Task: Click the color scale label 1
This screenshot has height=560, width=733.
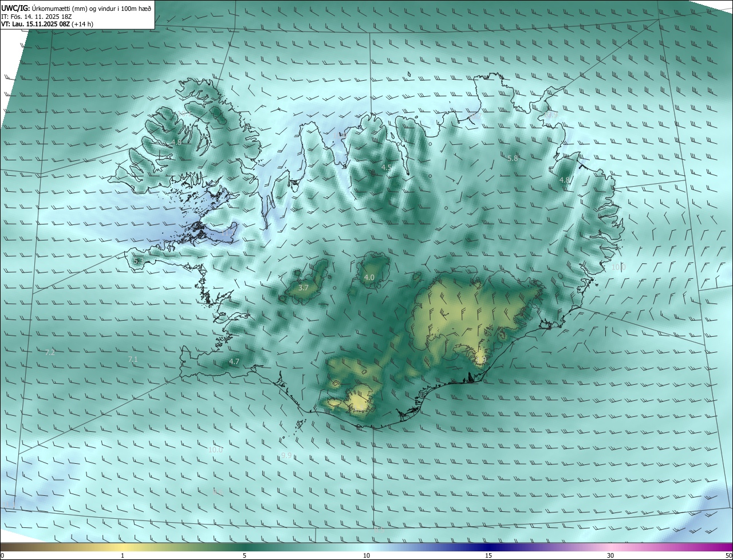Action: (123, 555)
